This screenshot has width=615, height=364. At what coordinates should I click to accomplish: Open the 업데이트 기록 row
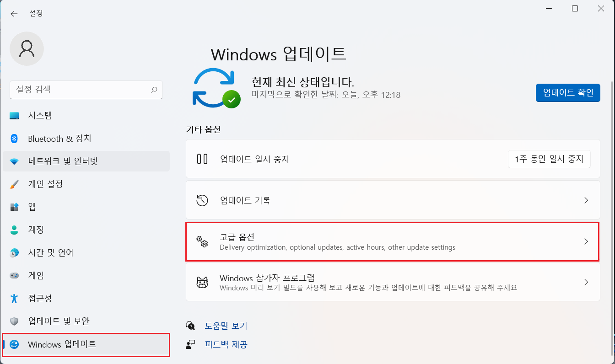(x=393, y=200)
